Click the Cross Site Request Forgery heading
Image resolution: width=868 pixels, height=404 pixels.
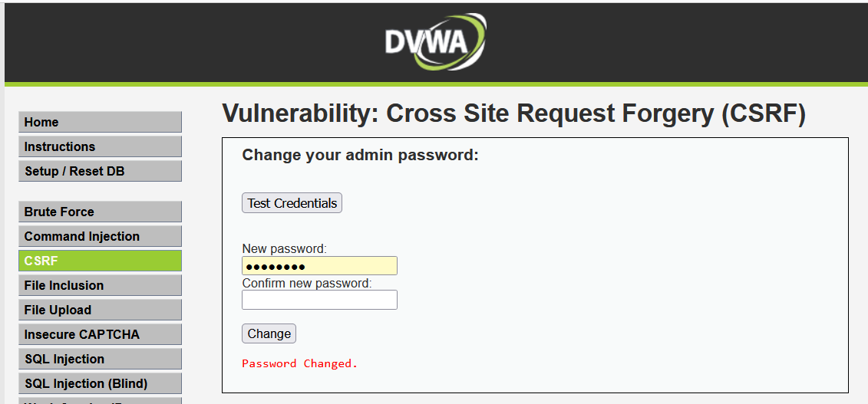click(x=513, y=113)
